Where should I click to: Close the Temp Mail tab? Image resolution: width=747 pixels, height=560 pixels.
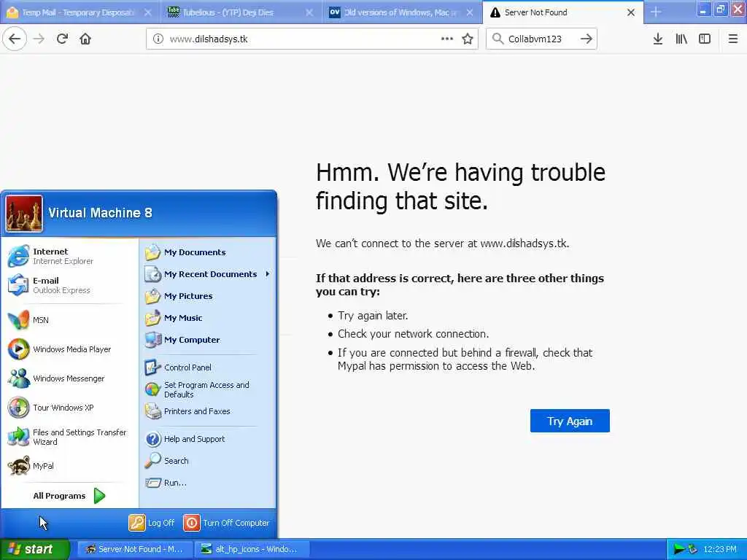[148, 12]
